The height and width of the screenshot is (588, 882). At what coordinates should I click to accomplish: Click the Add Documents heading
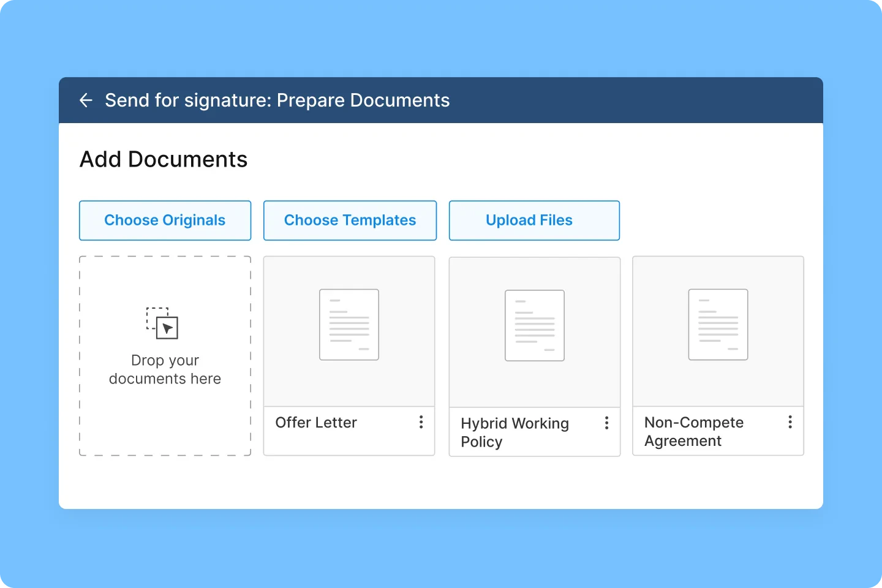[x=163, y=159]
